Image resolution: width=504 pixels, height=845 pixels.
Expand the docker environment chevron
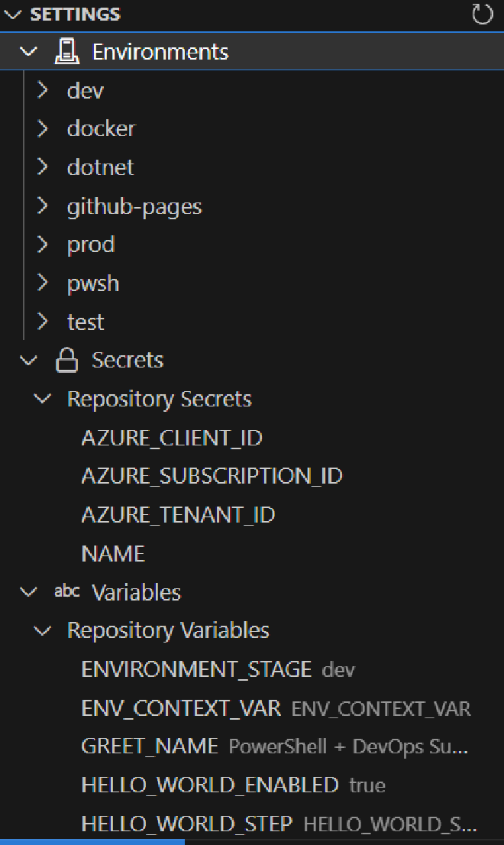44,129
